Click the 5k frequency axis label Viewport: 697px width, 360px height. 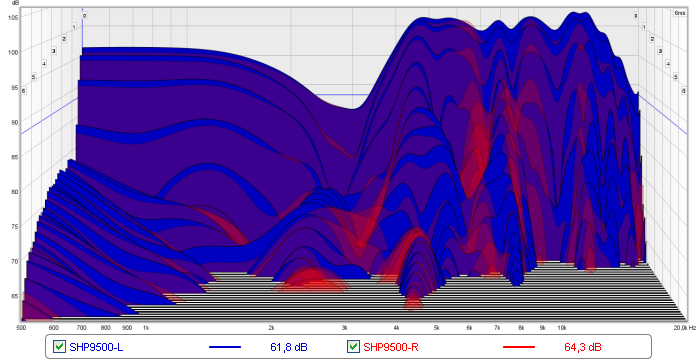(x=437, y=328)
